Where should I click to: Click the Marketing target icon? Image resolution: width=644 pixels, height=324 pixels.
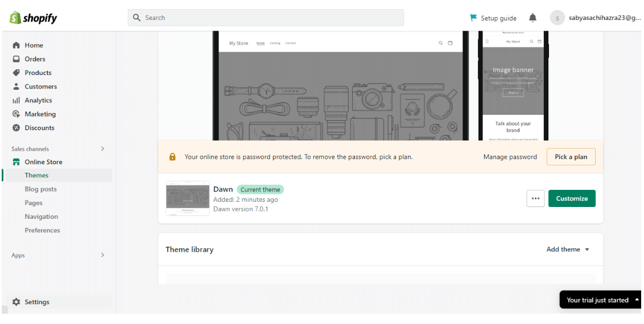coord(16,114)
